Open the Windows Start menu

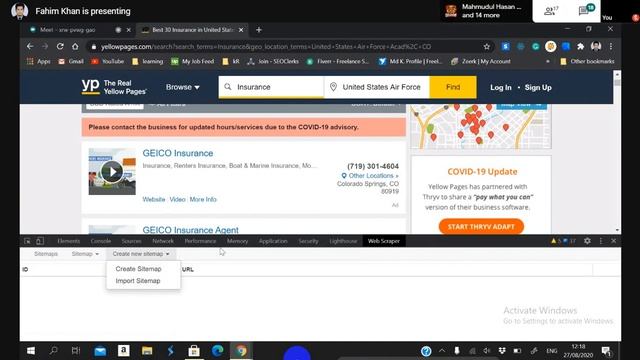coord(31,351)
